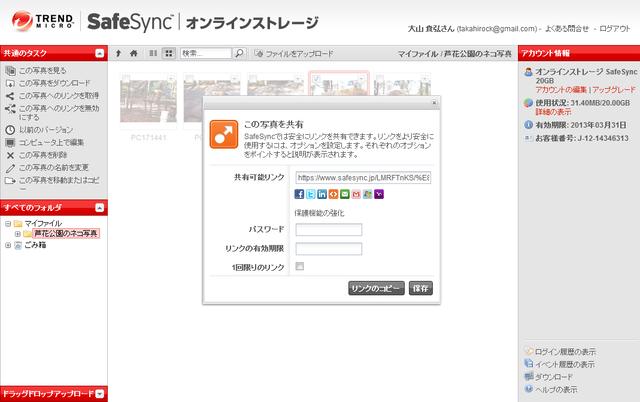640x402 pixels.
Task: Click the アップグレード link
Action: tap(614, 89)
